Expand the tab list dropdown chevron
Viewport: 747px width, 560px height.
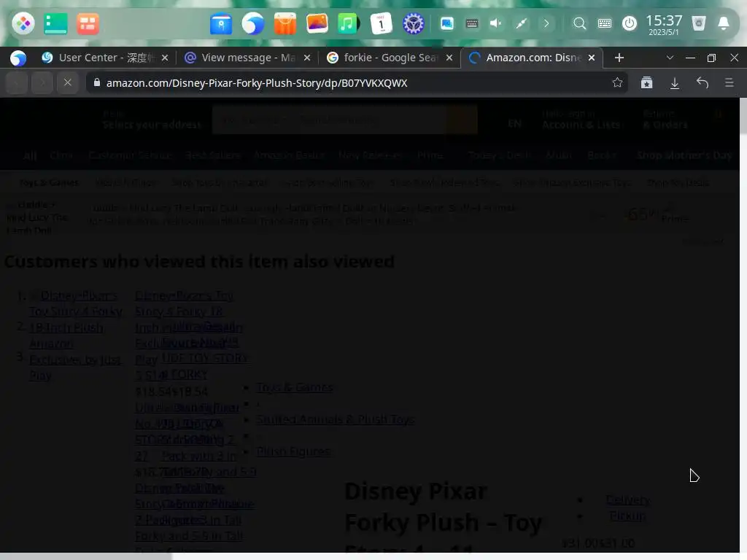(x=670, y=58)
